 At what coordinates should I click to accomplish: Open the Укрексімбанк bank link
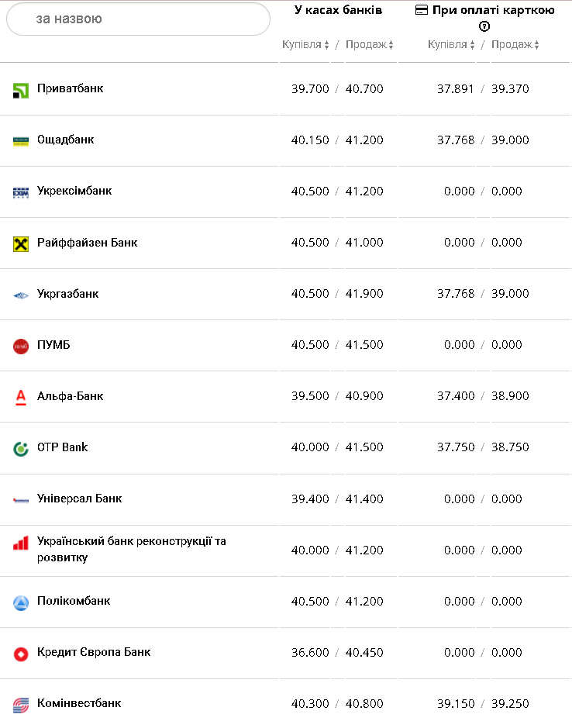[x=74, y=191]
